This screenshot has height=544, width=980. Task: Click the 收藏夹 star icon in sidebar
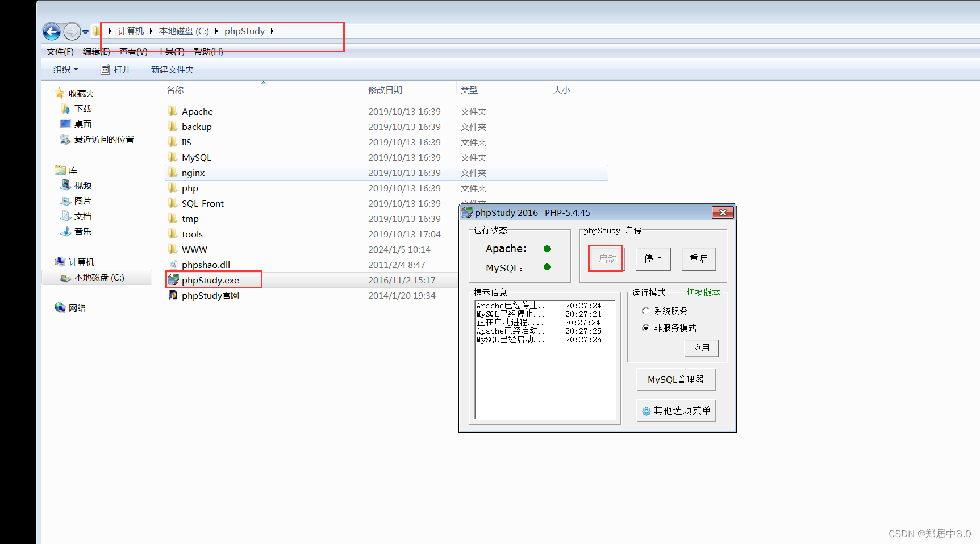[x=60, y=93]
